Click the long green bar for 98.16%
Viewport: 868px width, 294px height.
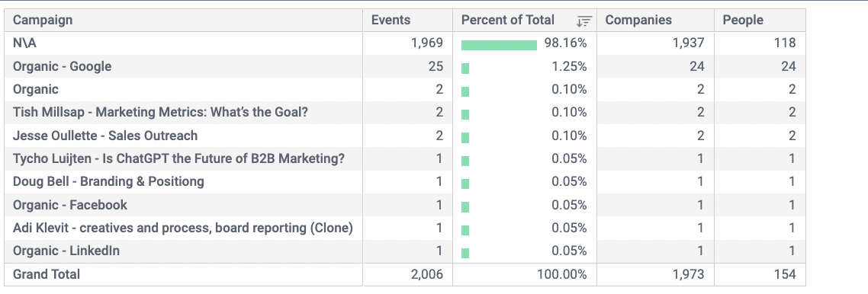coord(499,45)
